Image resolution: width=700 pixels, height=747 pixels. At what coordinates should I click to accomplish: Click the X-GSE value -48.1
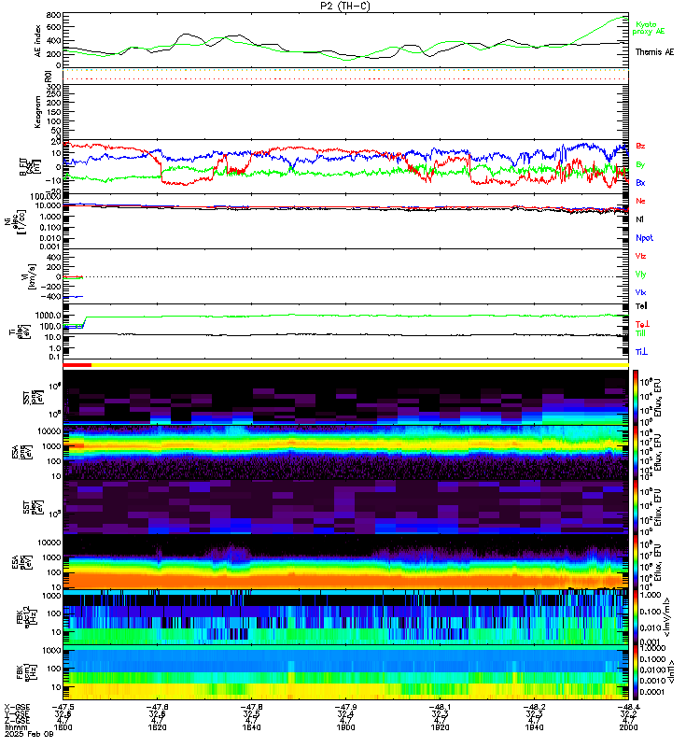pyautogui.click(x=440, y=707)
